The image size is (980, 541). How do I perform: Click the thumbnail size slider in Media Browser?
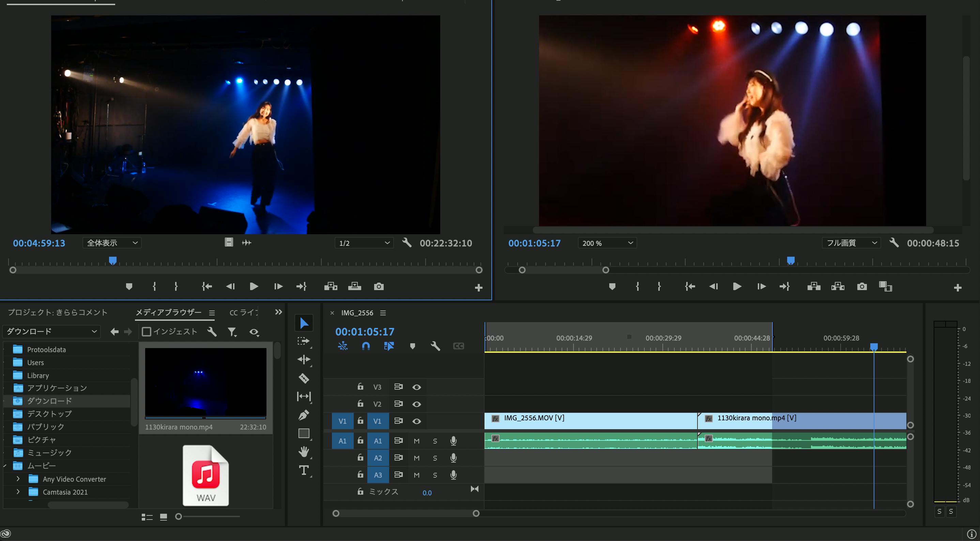pos(179,517)
